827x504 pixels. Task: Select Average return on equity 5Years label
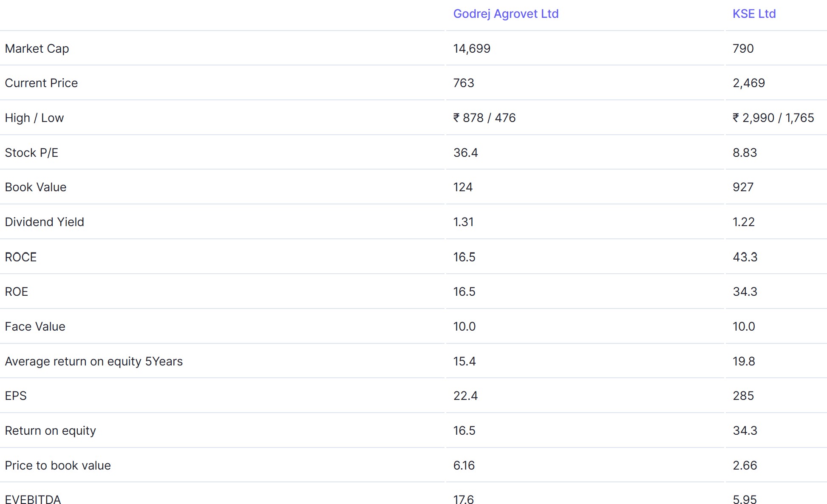(94, 361)
